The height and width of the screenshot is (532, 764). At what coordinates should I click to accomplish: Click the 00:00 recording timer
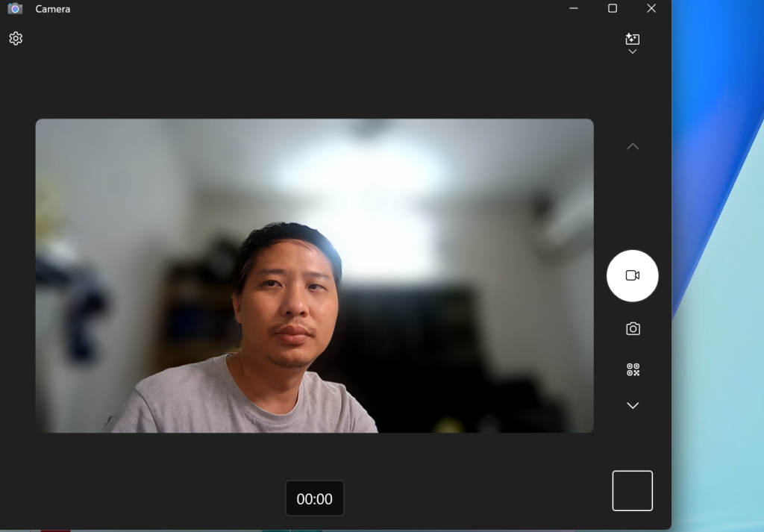pos(315,499)
